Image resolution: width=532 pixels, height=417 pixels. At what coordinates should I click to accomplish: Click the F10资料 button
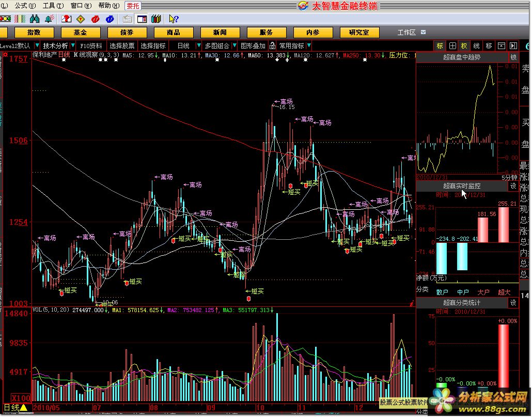(91, 46)
